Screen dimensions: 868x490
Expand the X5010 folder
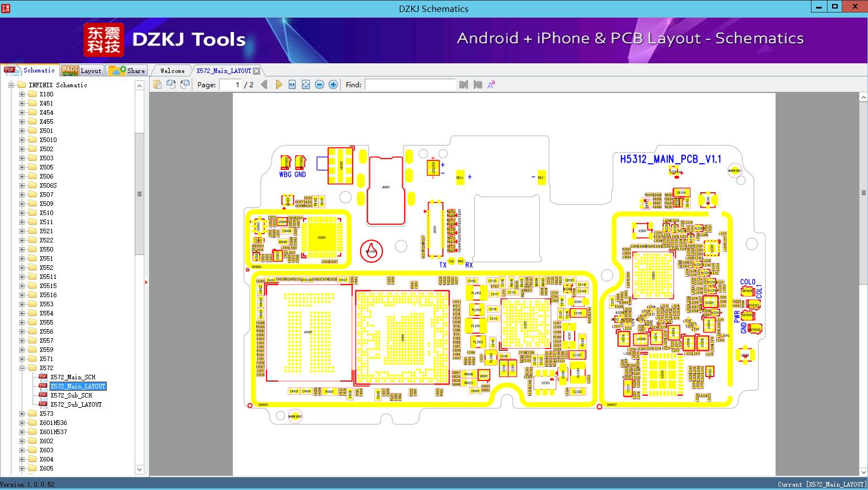click(x=22, y=140)
